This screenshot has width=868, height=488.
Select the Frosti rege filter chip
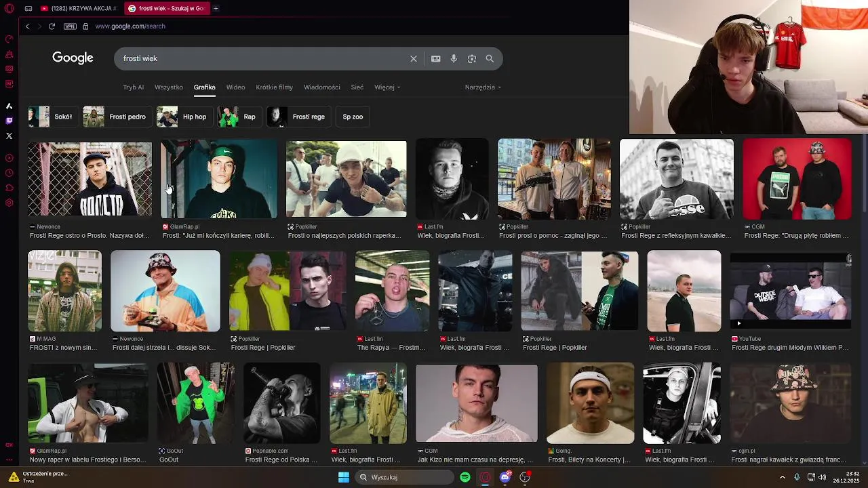coord(298,117)
